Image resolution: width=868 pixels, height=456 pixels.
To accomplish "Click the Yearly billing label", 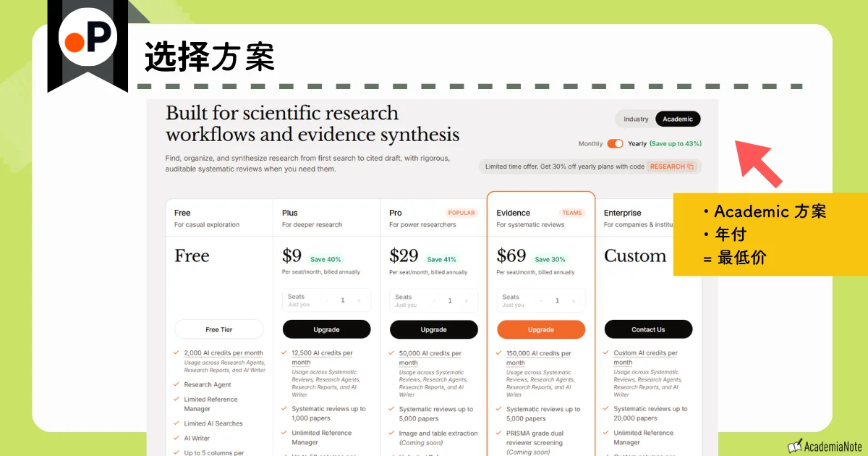I will coord(637,143).
